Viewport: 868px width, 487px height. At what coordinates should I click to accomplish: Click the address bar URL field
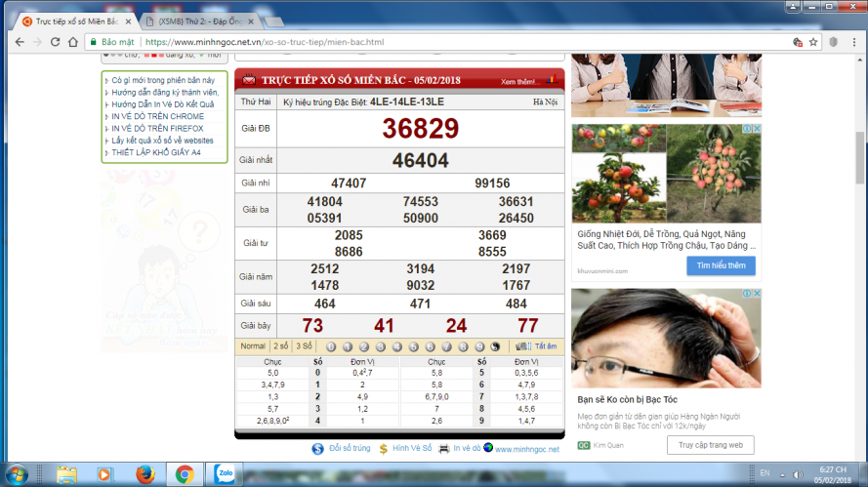coord(439,42)
